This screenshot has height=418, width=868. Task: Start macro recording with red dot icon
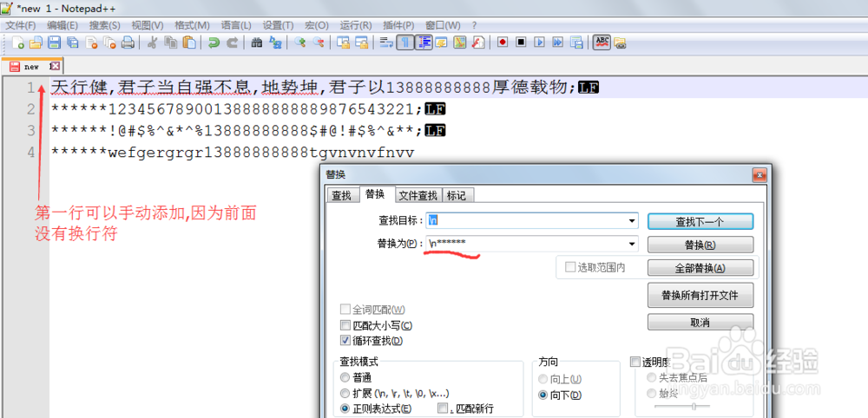(x=502, y=42)
